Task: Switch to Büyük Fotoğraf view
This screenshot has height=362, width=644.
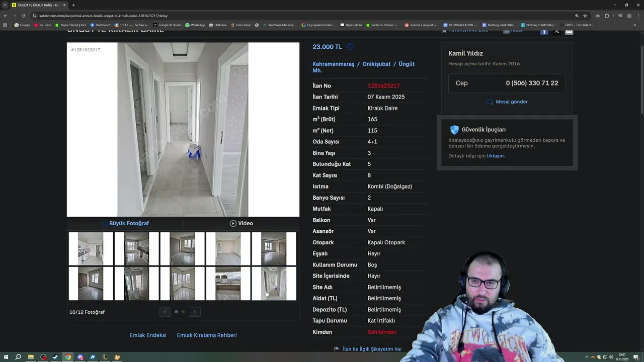Action: coord(125,223)
